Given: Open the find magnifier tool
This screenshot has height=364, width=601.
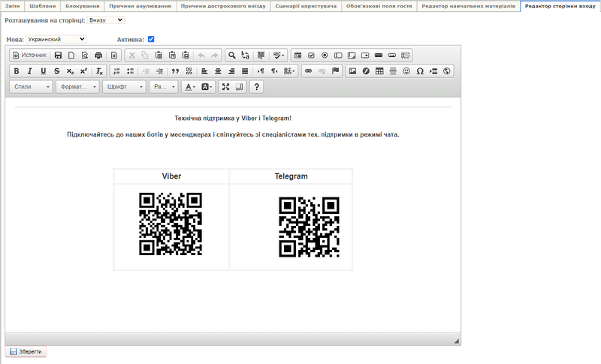Looking at the screenshot, I should [x=232, y=55].
